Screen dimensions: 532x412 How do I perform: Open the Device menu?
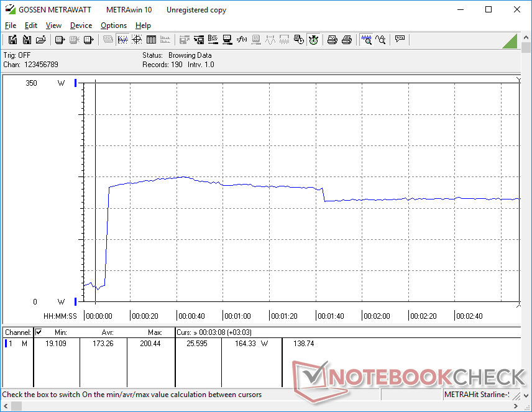[81, 25]
